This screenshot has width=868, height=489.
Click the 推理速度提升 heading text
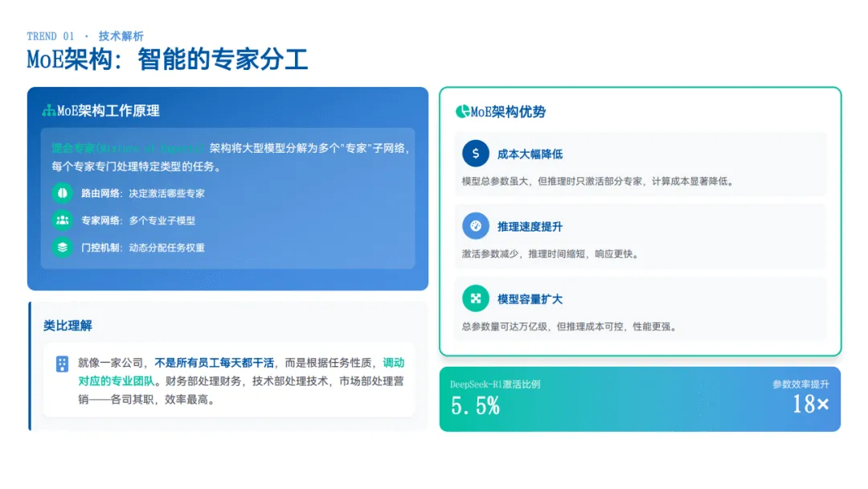pyautogui.click(x=530, y=227)
